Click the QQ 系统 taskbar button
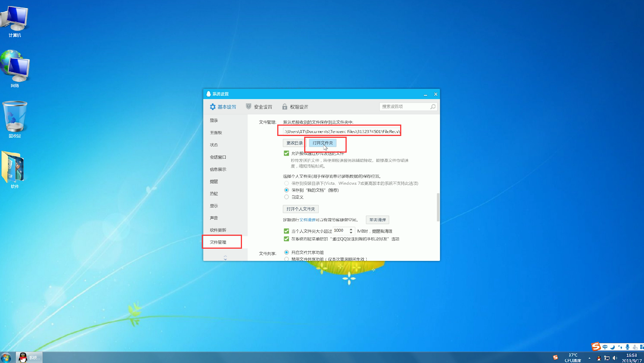The height and width of the screenshot is (363, 644). click(30, 357)
